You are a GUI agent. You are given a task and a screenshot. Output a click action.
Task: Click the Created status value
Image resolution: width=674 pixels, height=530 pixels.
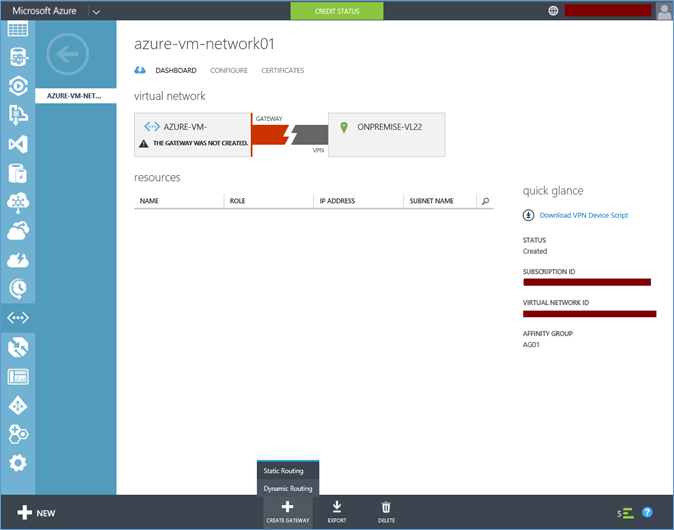coord(535,251)
